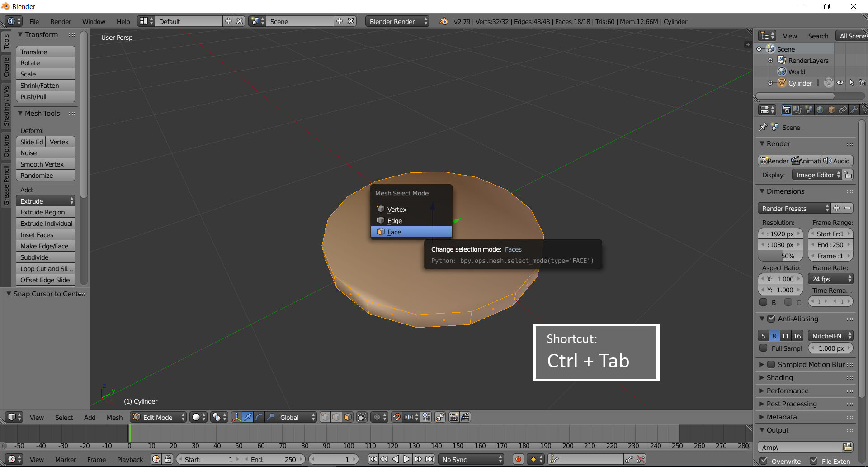The height and width of the screenshot is (467, 868).
Task: Select the translate manipulator arrow icon
Action: click(248, 417)
